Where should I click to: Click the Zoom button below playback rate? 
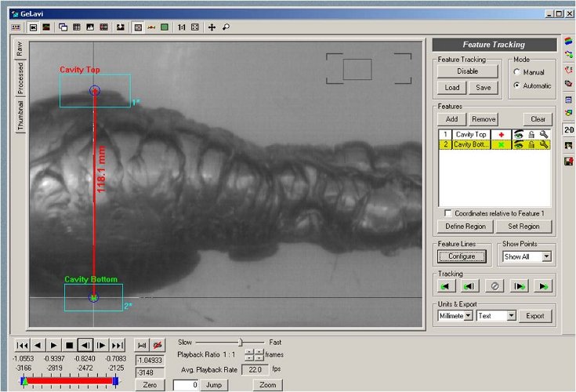point(268,385)
